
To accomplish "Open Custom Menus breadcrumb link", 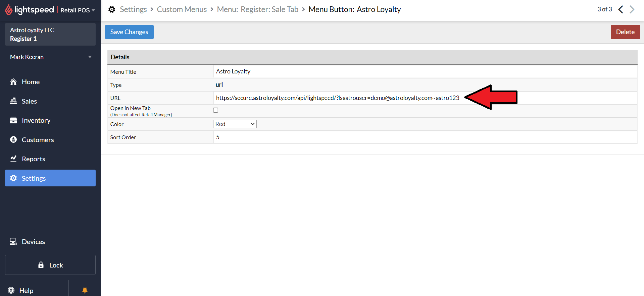I will click(182, 9).
